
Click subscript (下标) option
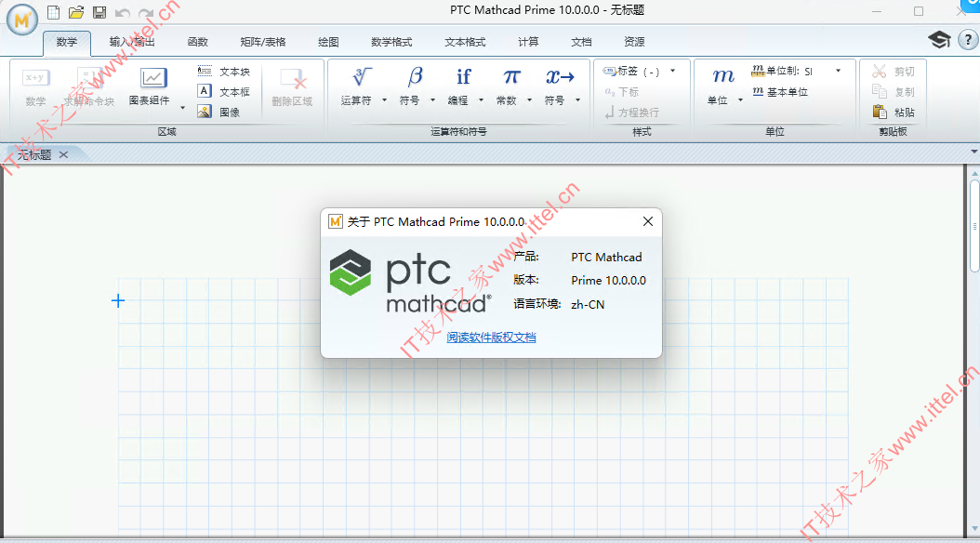[621, 92]
